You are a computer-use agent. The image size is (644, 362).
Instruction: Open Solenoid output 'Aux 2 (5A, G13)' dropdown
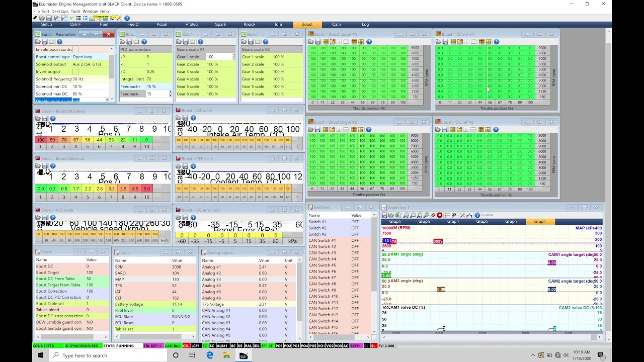tap(90, 64)
